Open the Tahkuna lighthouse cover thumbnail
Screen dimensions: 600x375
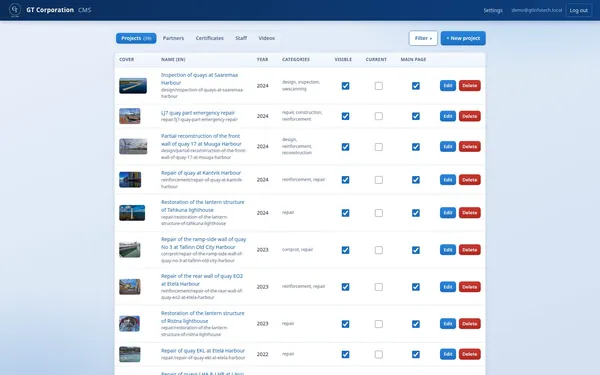point(132,213)
